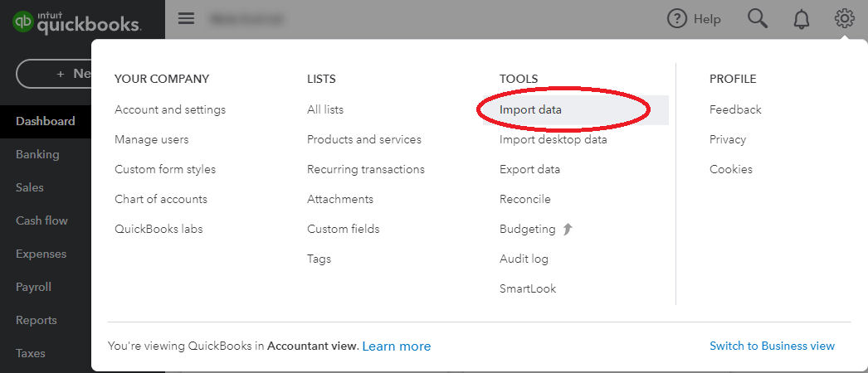Click the TOOLS heading
This screenshot has width=868, height=373.
click(x=518, y=79)
